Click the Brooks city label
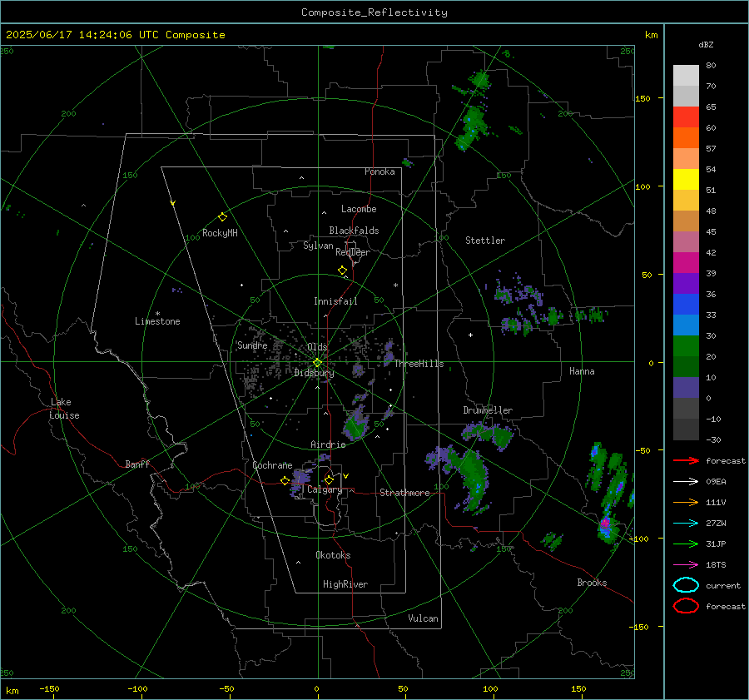Viewport: 749px width, 700px height. tap(592, 583)
